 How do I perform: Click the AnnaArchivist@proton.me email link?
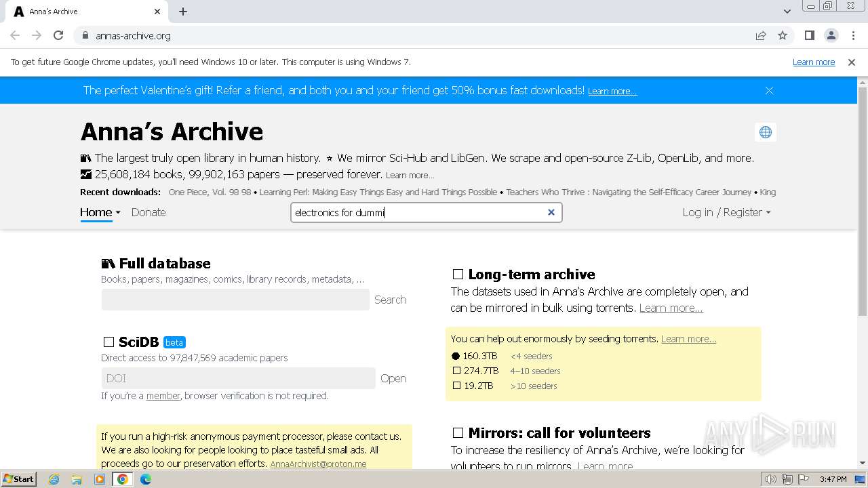(318, 464)
